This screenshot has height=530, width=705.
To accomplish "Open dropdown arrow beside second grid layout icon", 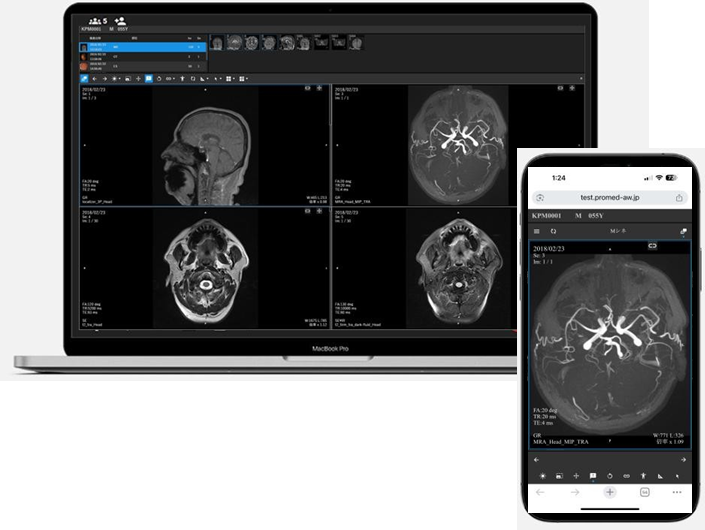I will (x=247, y=79).
